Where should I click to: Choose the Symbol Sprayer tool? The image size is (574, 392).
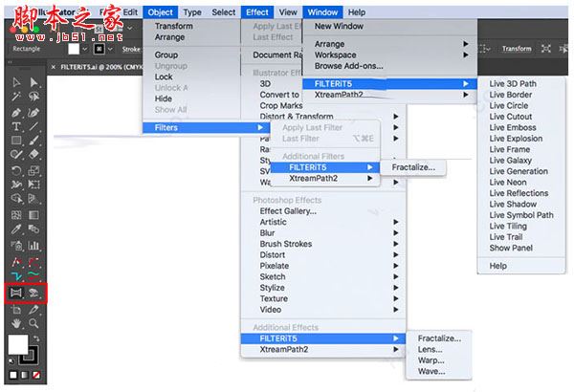pos(16,245)
